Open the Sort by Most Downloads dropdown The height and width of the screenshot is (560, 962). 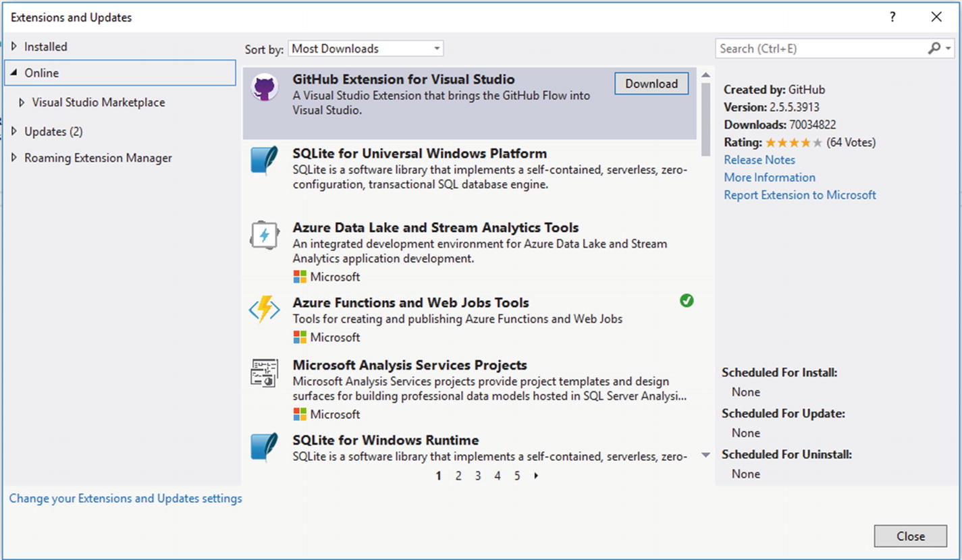365,49
